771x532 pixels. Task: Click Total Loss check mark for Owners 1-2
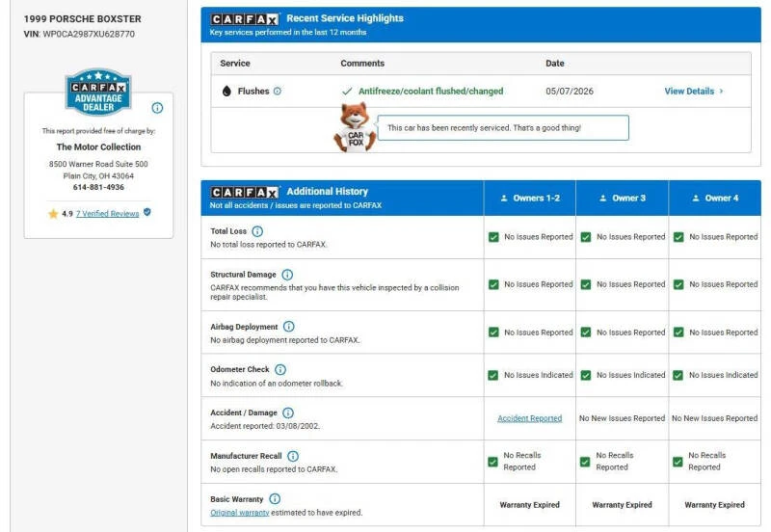point(493,237)
